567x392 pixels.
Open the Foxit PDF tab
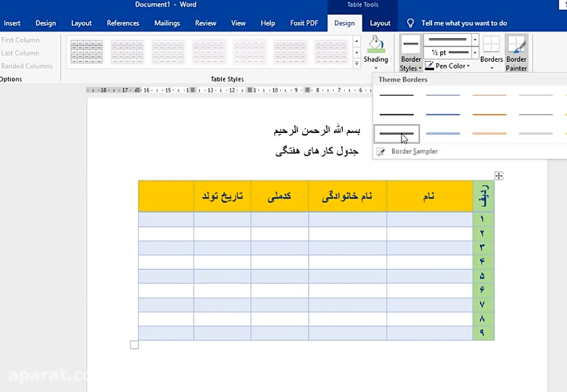[x=304, y=23]
